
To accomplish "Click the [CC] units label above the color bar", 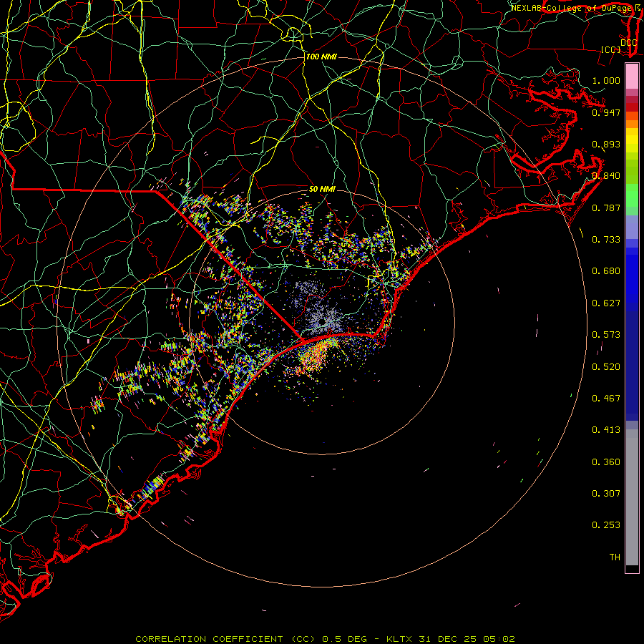I will point(611,49).
